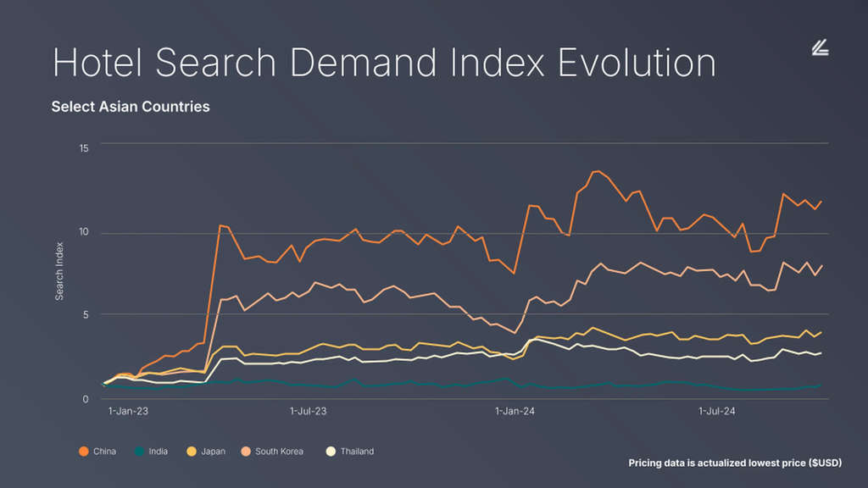Click the logo icon in top-right corner
This screenshot has height=488, width=868.
tap(819, 48)
